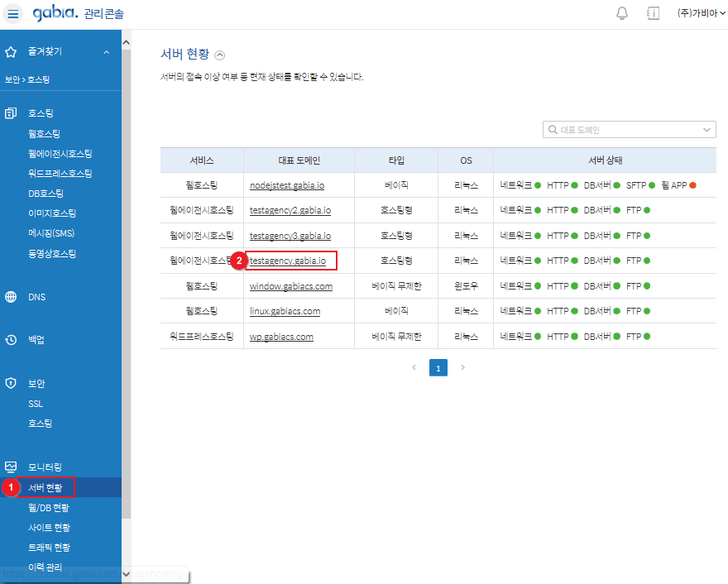The image size is (728, 584).
Task: Select 백업 in the sidebar
Action: click(36, 340)
